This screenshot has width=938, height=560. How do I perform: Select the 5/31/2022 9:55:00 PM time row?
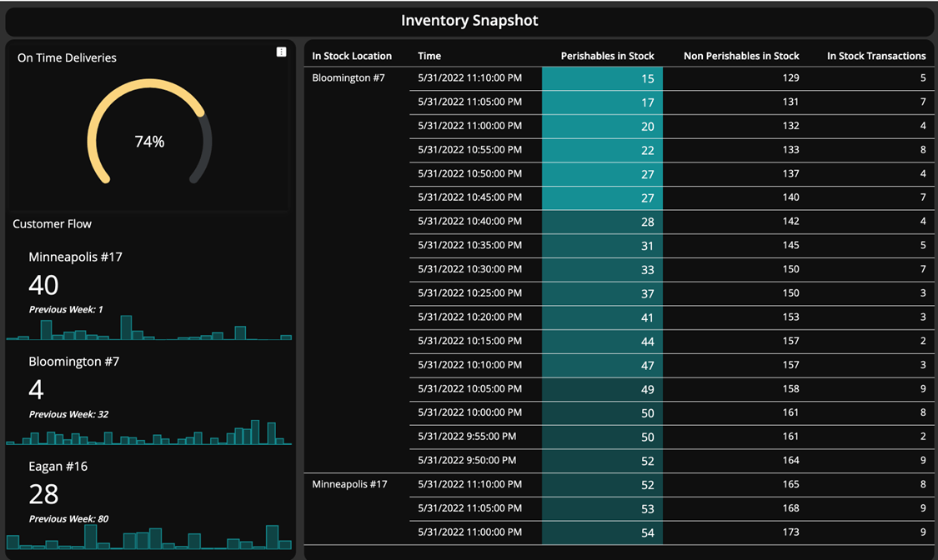click(x=466, y=437)
